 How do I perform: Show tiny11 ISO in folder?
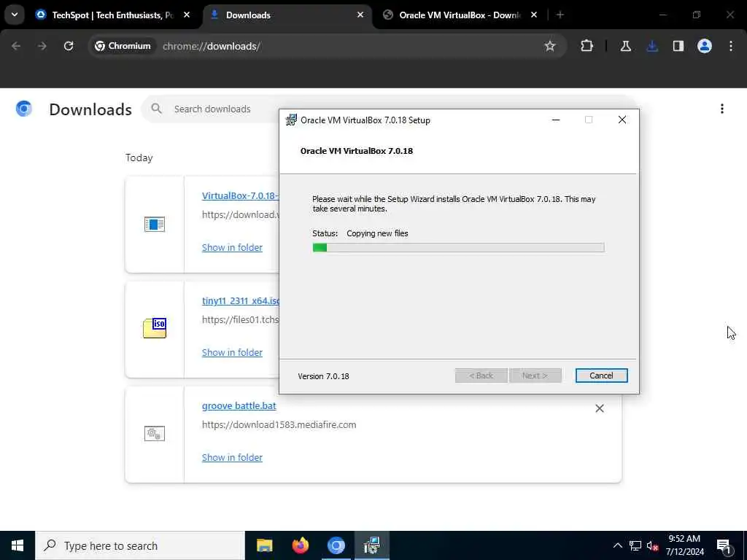tap(232, 353)
